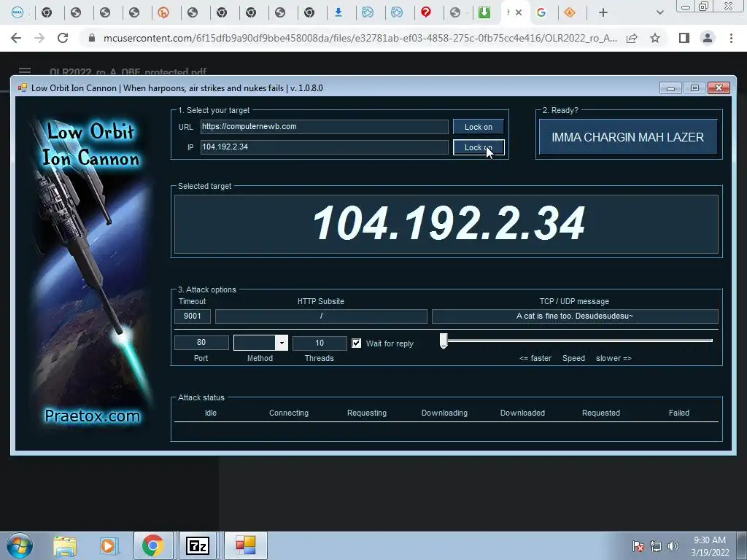Click the TCP / UDP message field

coord(575,316)
